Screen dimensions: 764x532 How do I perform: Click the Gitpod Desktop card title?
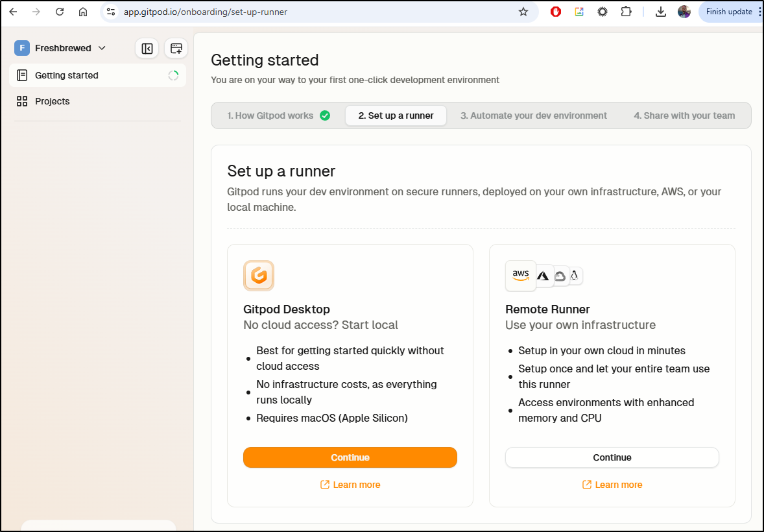click(287, 309)
